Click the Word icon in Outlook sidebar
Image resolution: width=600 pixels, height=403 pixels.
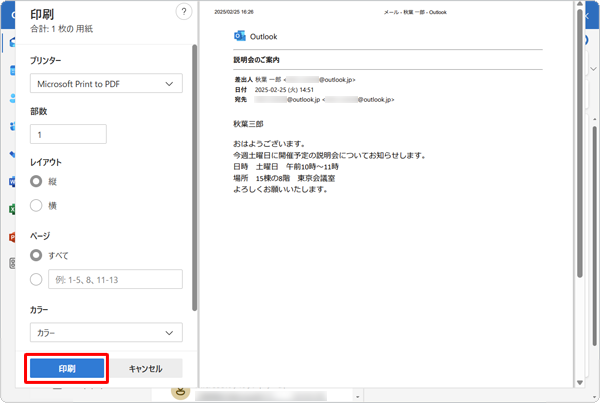12,181
